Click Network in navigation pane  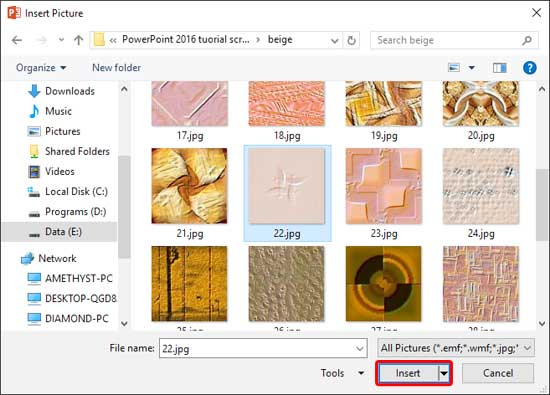pyautogui.click(x=57, y=258)
